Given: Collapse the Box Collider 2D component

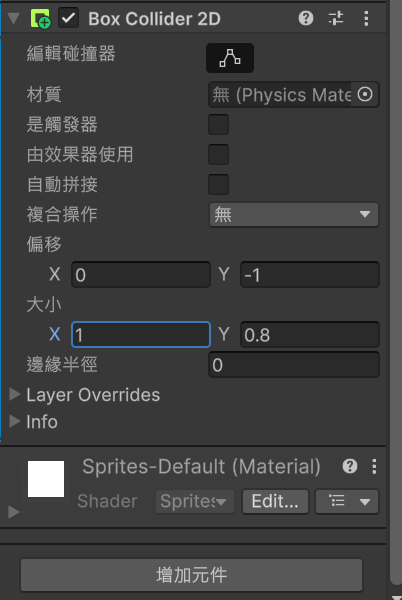Looking at the screenshot, I should coord(14,18).
